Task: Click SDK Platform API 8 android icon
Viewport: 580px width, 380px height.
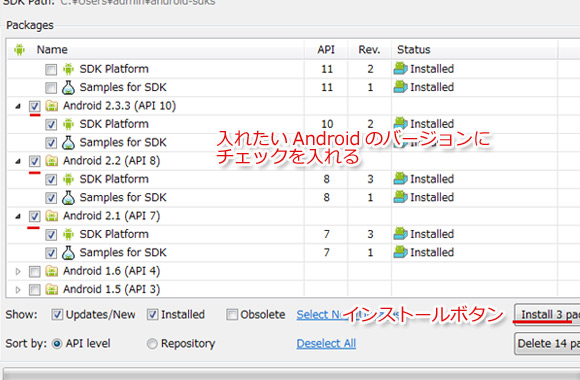Action: (68, 179)
